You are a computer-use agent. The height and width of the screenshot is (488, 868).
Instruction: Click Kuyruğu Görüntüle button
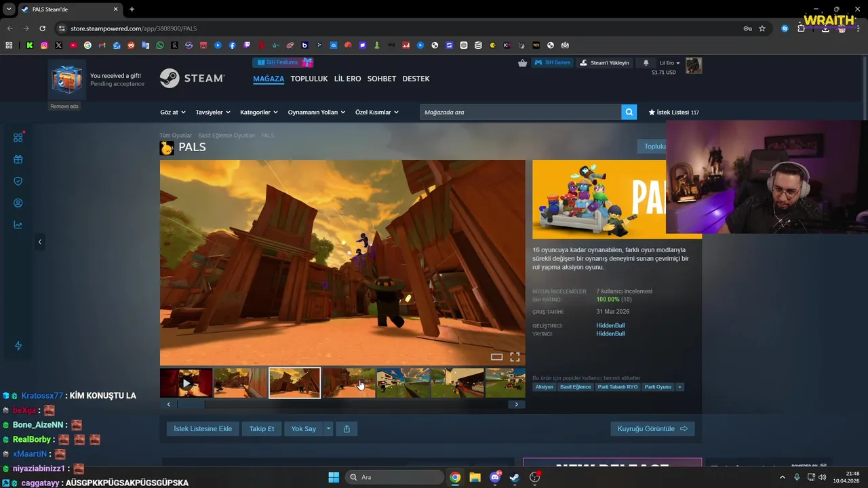[x=652, y=428]
